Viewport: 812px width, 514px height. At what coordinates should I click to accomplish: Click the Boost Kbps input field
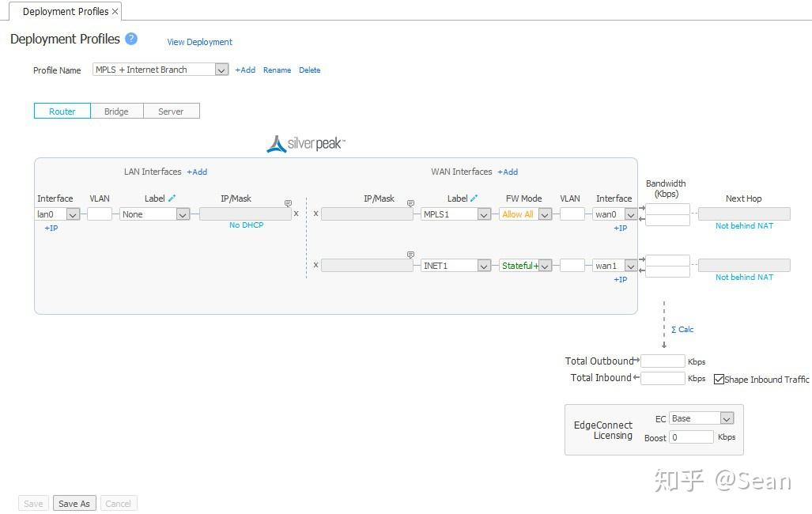[x=691, y=437]
